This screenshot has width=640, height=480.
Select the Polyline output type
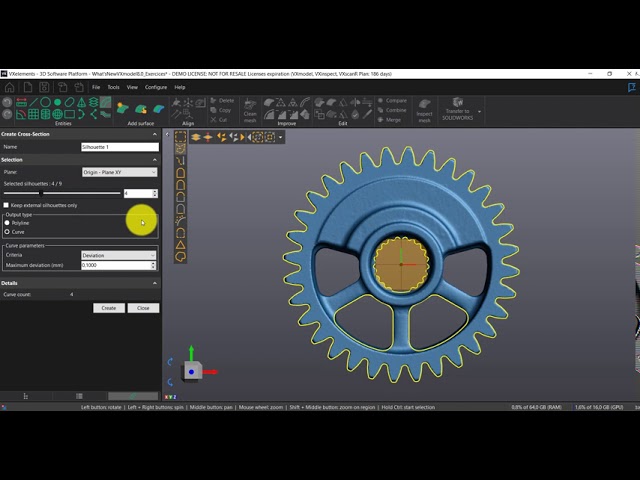click(7, 222)
